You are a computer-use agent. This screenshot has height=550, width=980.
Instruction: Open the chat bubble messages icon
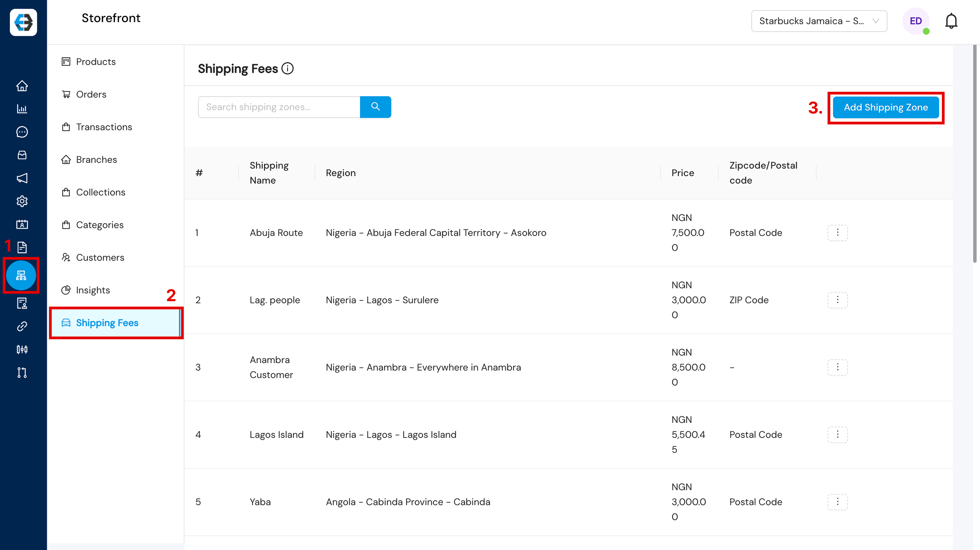pyautogui.click(x=22, y=132)
